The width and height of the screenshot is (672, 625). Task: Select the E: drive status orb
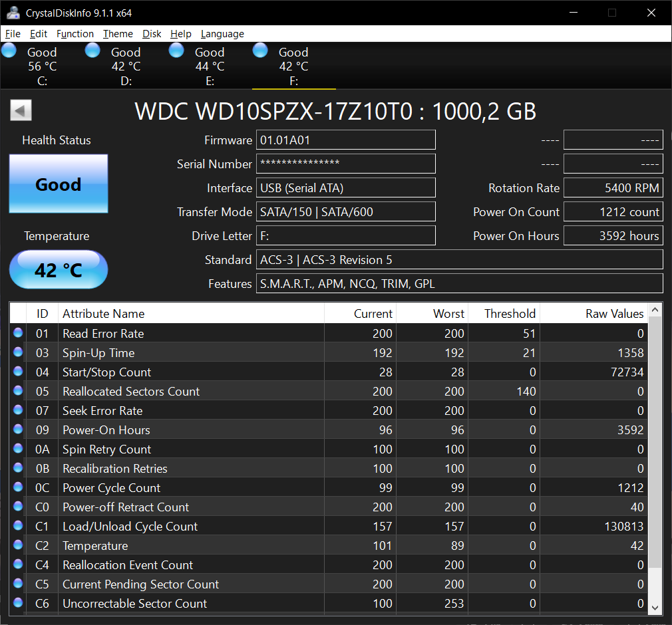176,51
